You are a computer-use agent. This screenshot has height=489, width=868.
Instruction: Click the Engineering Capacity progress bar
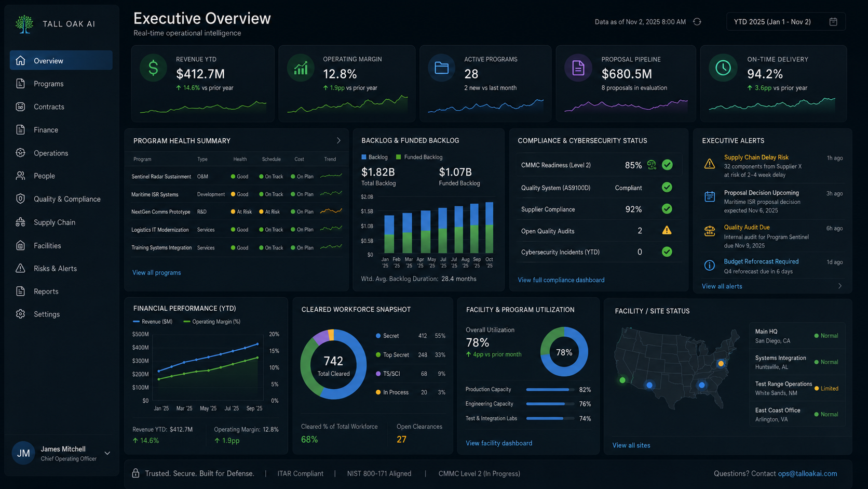click(x=550, y=404)
